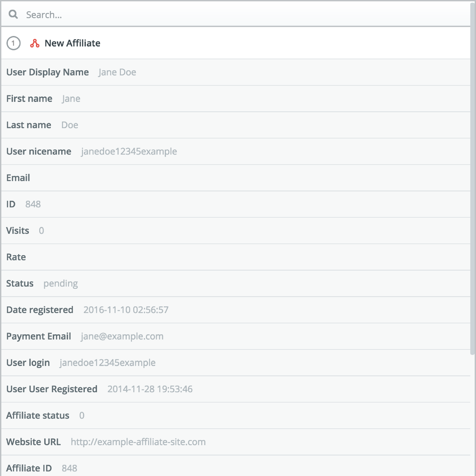This screenshot has height=476, width=476.
Task: Select the User Display Name field
Action: (x=236, y=72)
